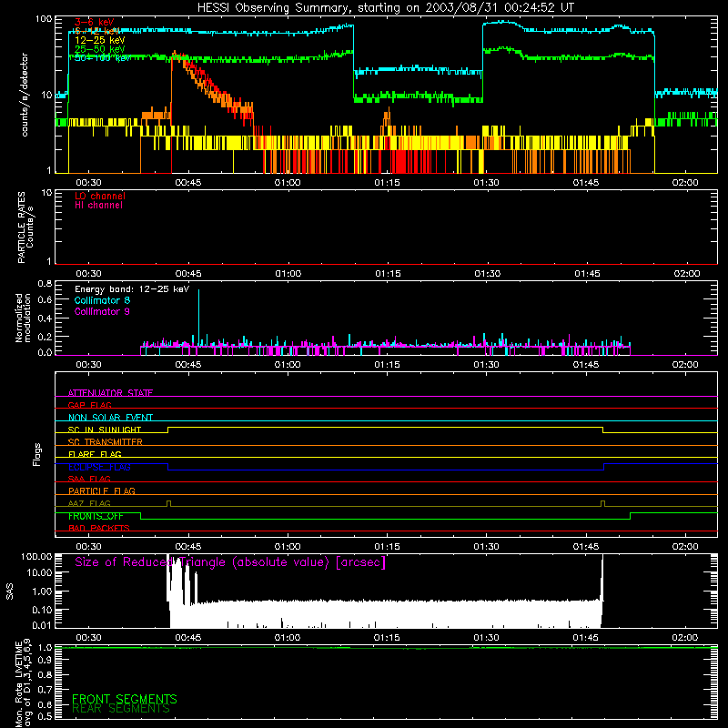The width and height of the screenshot is (728, 728).
Task: Click the ECLIPSE_FLAG label
Action: click(x=99, y=467)
